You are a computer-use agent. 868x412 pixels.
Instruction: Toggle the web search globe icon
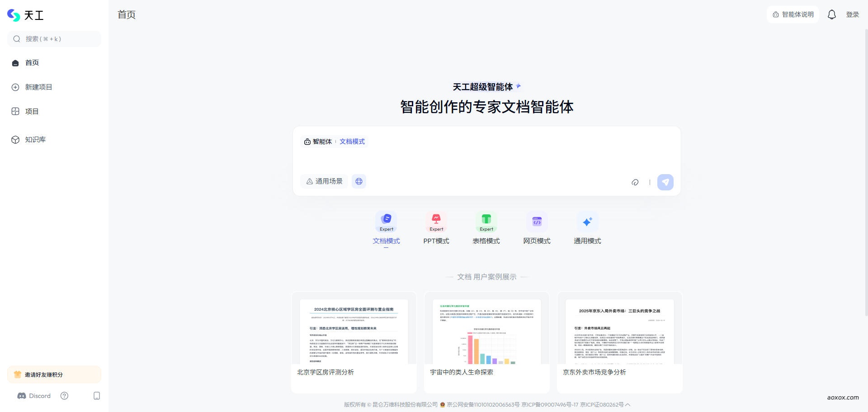[359, 181]
